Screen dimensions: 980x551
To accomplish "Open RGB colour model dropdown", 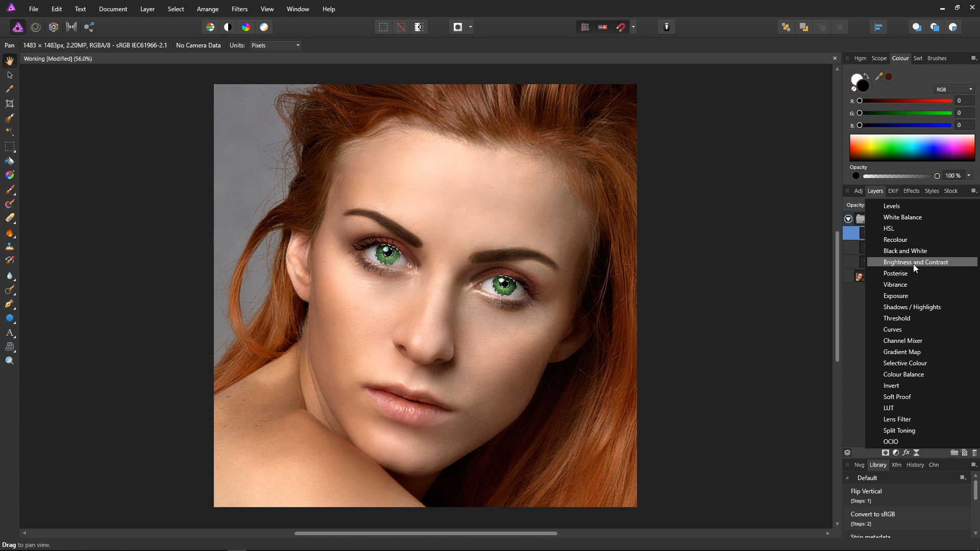I will 954,89.
